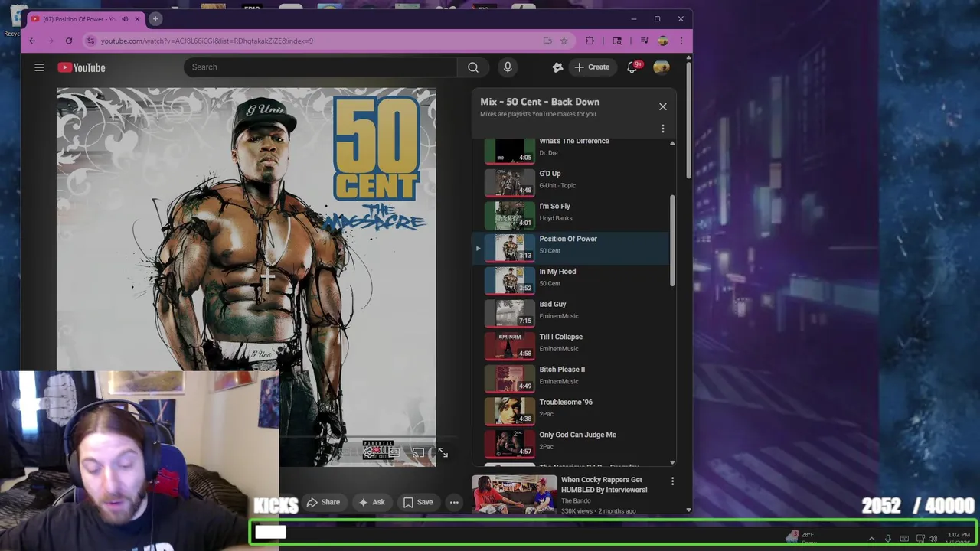Viewport: 980px width, 551px height.
Task: Open a new browser tab
Action: 155,19
